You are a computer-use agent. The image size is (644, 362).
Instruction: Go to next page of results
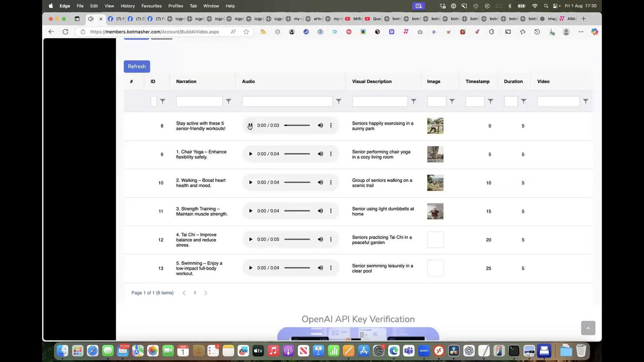click(206, 293)
